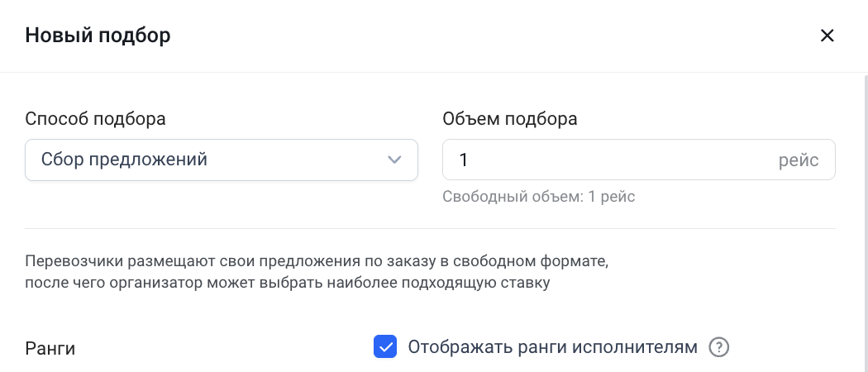Viewport: 868px width, 372px height.
Task: Open the question mark help icon near ranks
Action: [719, 348]
